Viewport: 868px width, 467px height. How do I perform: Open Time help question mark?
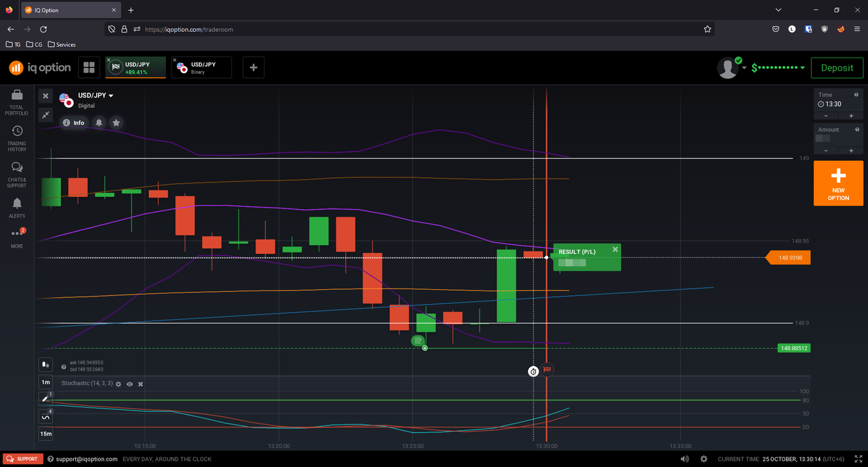[857, 95]
